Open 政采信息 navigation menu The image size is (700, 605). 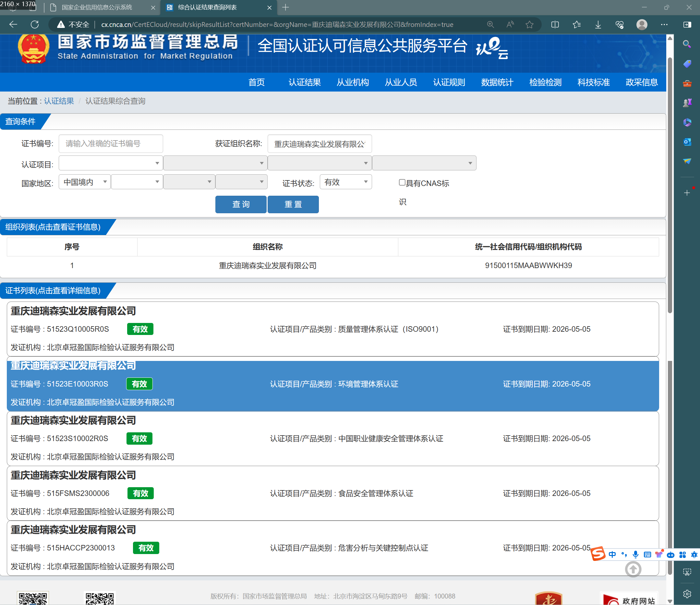click(x=642, y=82)
